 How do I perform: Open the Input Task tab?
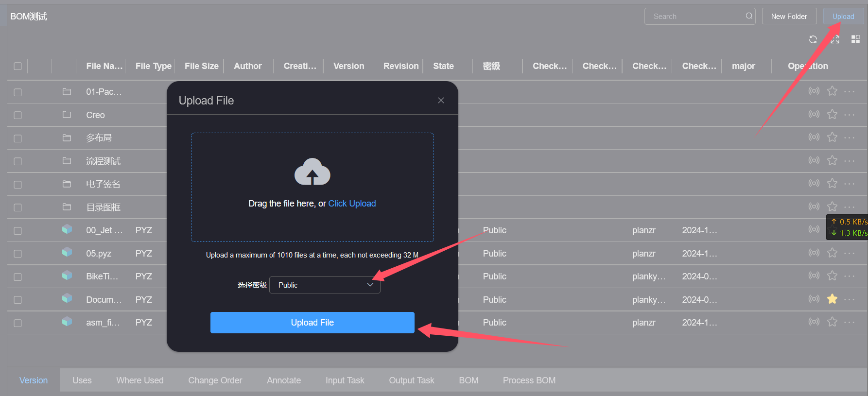coord(345,380)
